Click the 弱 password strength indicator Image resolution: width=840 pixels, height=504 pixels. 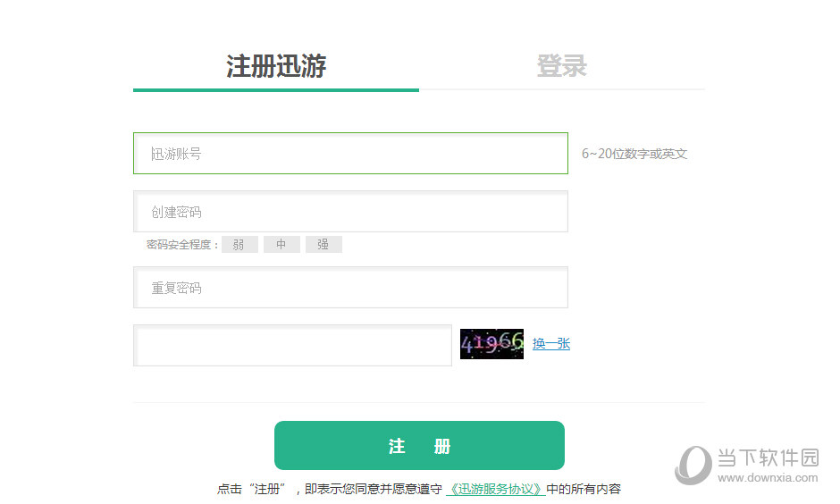[x=239, y=245]
